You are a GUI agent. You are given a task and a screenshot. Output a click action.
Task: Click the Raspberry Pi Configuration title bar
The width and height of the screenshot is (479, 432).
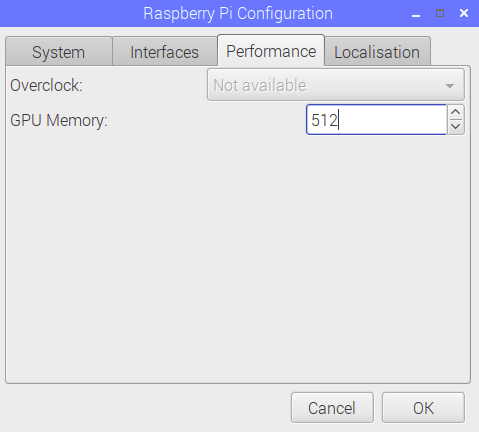(238, 14)
